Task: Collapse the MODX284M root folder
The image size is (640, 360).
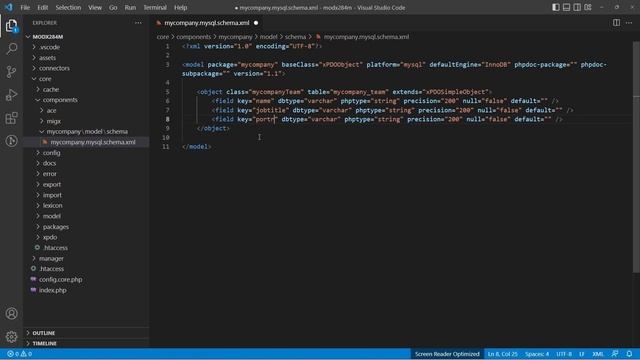Action: point(47,37)
